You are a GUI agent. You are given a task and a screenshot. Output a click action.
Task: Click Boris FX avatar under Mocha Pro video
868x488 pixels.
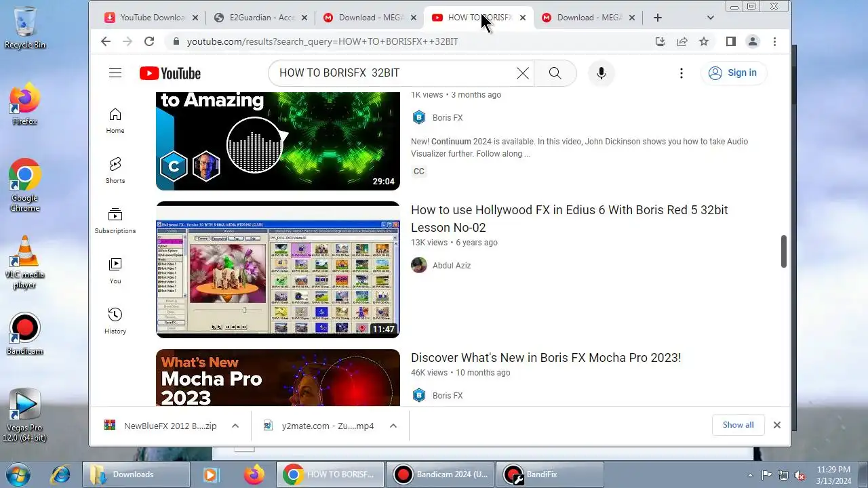(x=419, y=395)
